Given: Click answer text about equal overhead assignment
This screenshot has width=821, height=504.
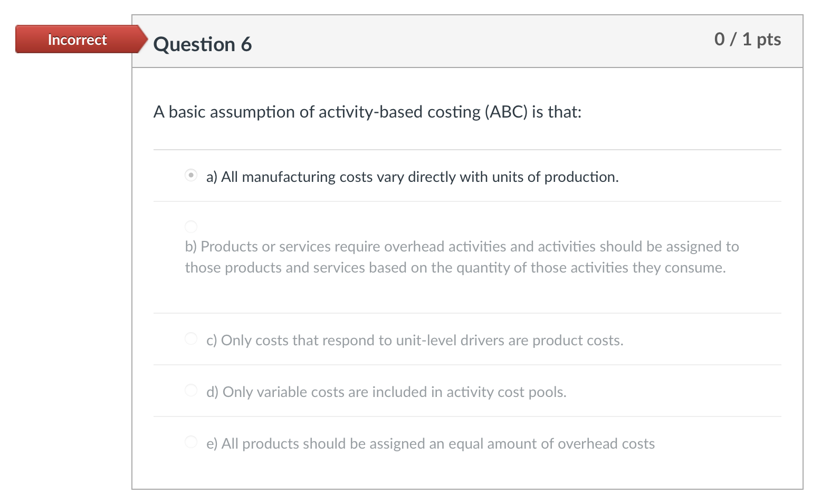Looking at the screenshot, I should coord(431,443).
